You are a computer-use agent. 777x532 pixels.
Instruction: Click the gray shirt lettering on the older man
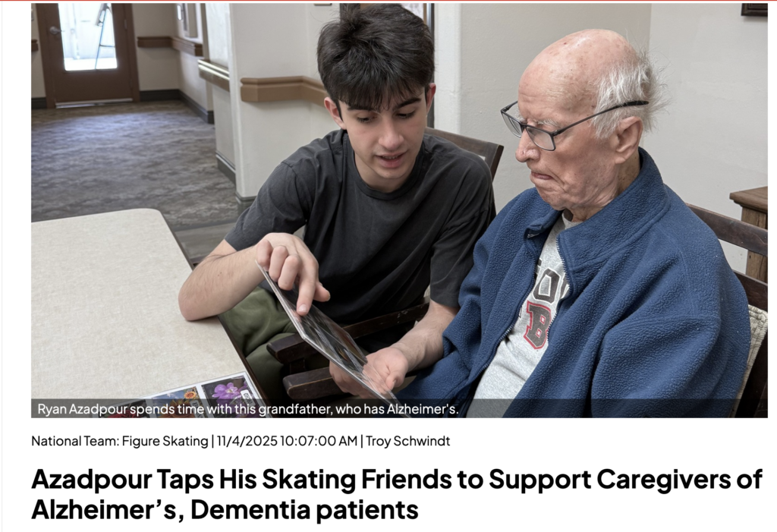click(545, 307)
